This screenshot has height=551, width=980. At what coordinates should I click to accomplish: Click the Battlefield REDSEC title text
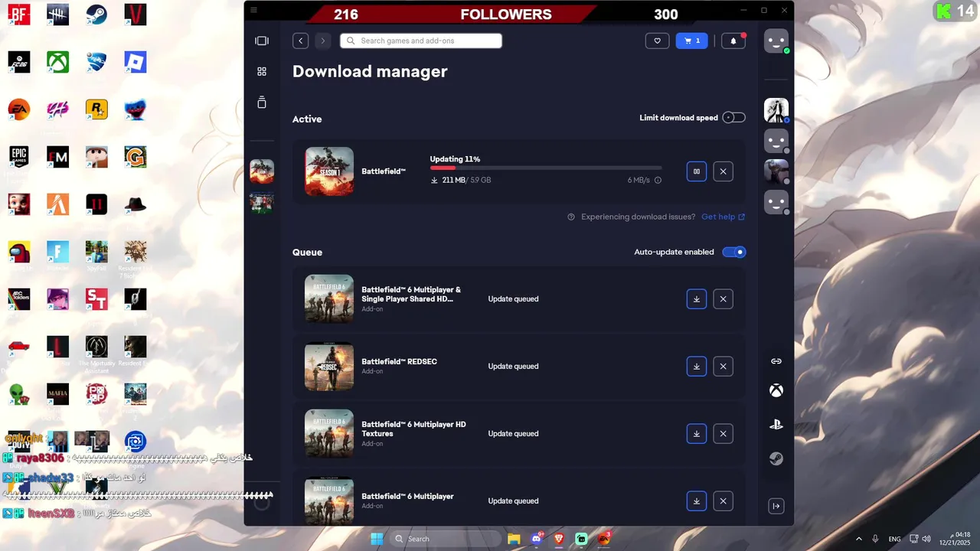[400, 361]
